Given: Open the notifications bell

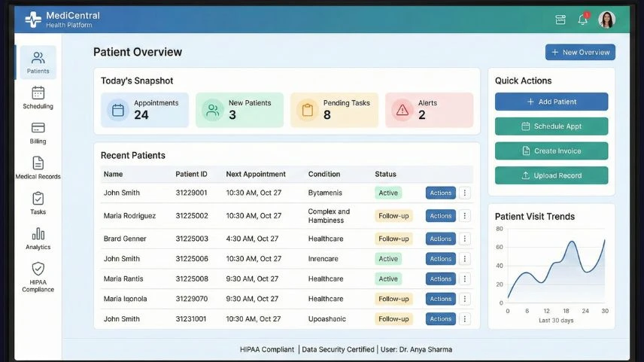Looking at the screenshot, I should (x=583, y=20).
